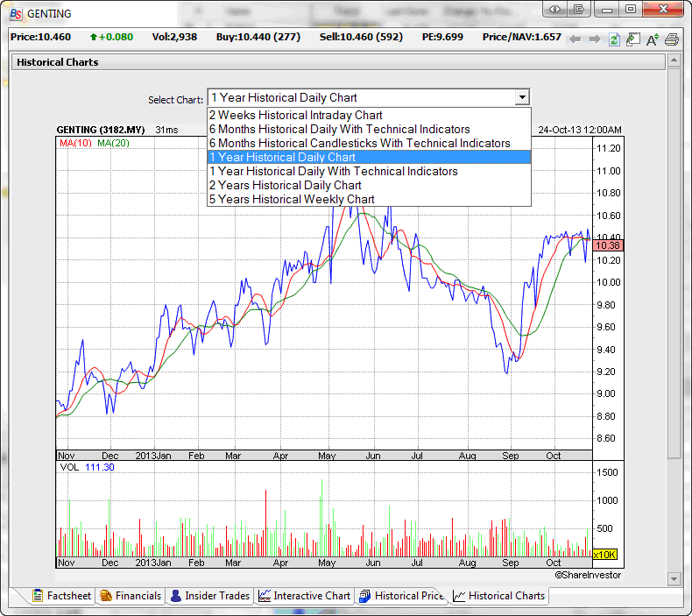692x616 pixels.
Task: Open page in new window icon
Action: pyautogui.click(x=633, y=39)
